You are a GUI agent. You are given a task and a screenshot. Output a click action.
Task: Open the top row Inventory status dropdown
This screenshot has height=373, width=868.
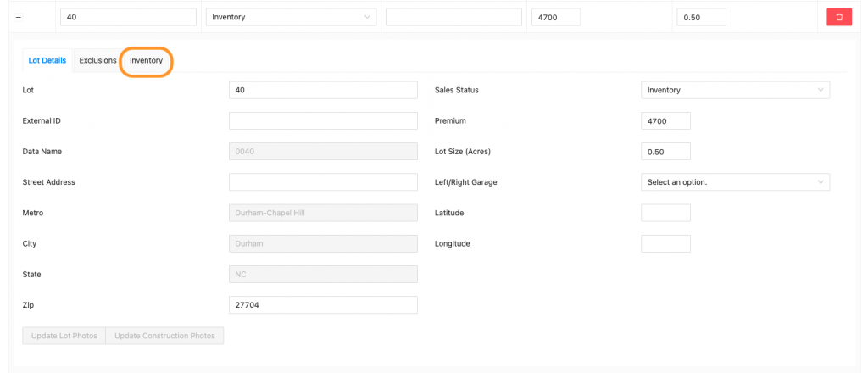(292, 17)
